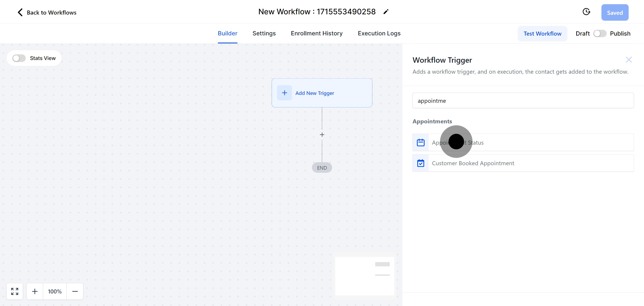Viewport: 644px width, 306px height.
Task: Click the plus node between trigger and END
Action: click(322, 135)
